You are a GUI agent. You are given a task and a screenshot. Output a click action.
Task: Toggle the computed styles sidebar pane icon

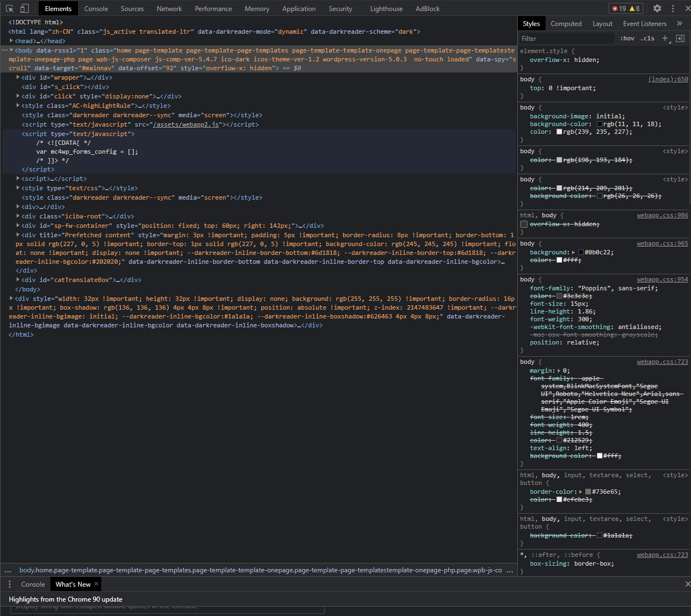680,39
